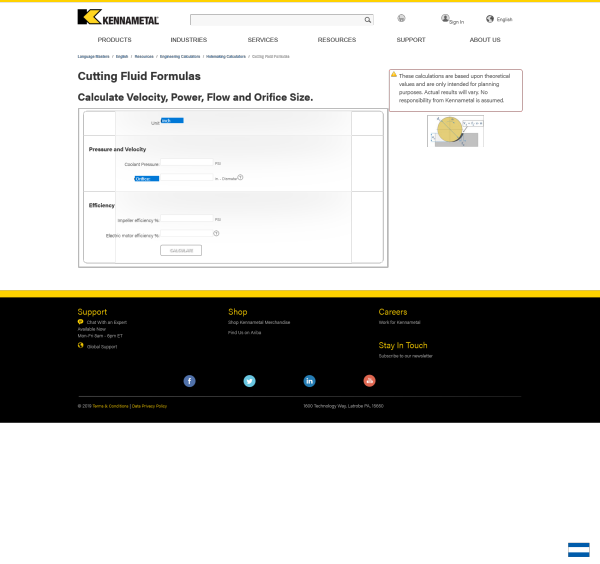Click the Kennametal logo

coord(118,17)
